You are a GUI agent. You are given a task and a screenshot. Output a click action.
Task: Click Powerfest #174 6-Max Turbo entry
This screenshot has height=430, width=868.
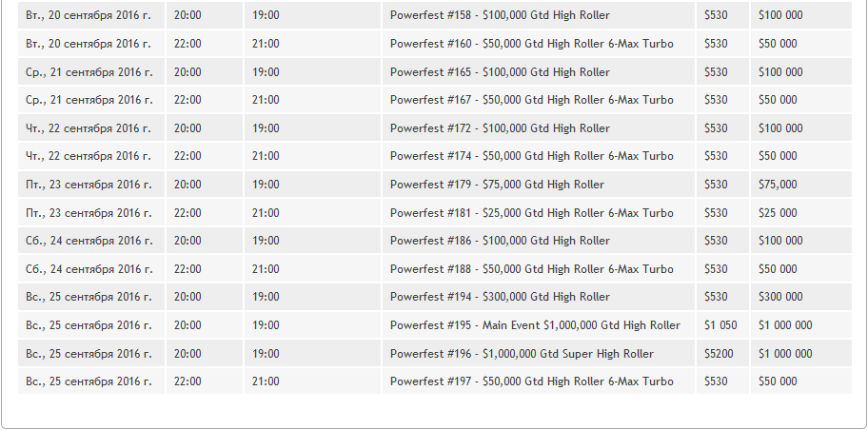pos(531,156)
